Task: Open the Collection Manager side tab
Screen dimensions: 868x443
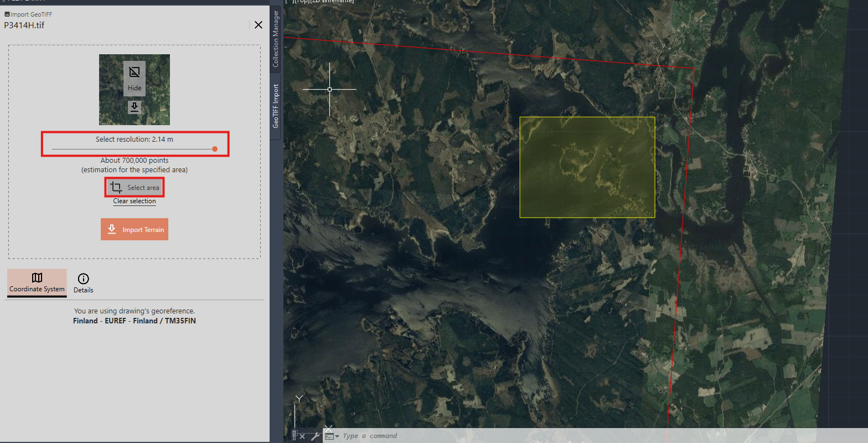Action: (276, 38)
